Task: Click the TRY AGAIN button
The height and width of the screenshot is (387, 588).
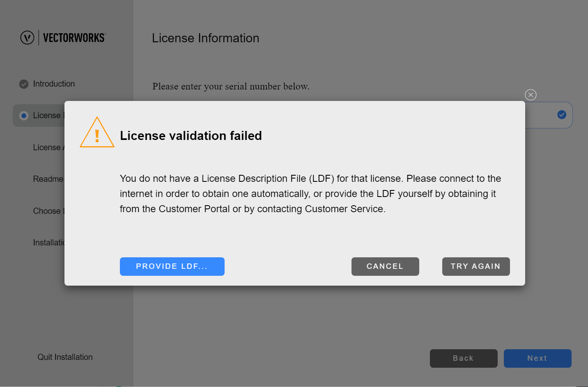Action: [x=476, y=266]
